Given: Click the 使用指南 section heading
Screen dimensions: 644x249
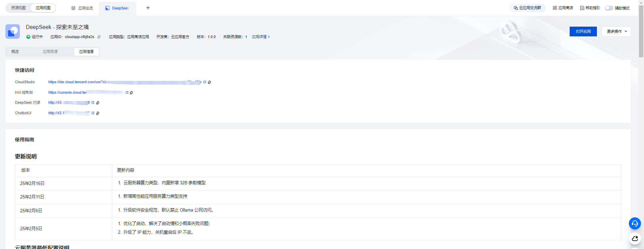Looking at the screenshot, I should click(25, 139).
